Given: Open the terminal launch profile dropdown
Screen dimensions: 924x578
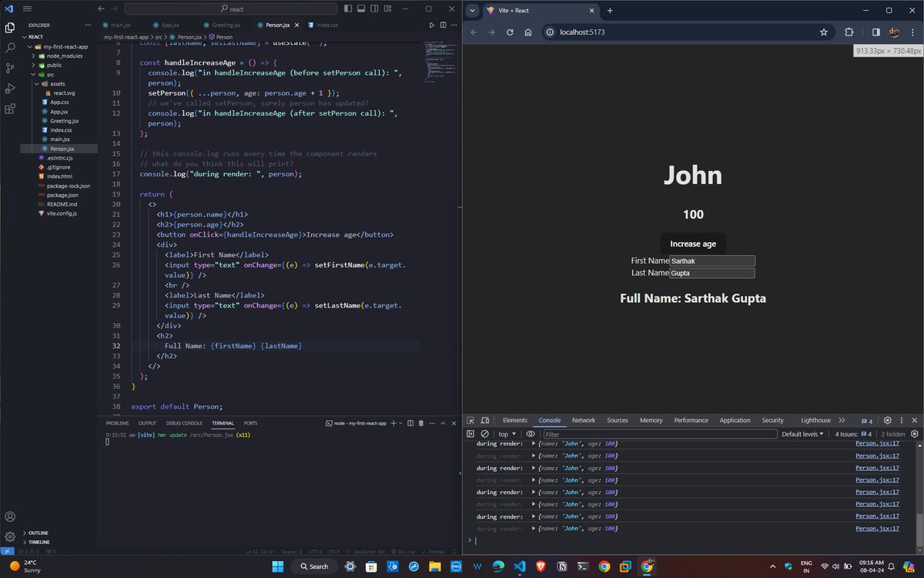Looking at the screenshot, I should click(400, 423).
